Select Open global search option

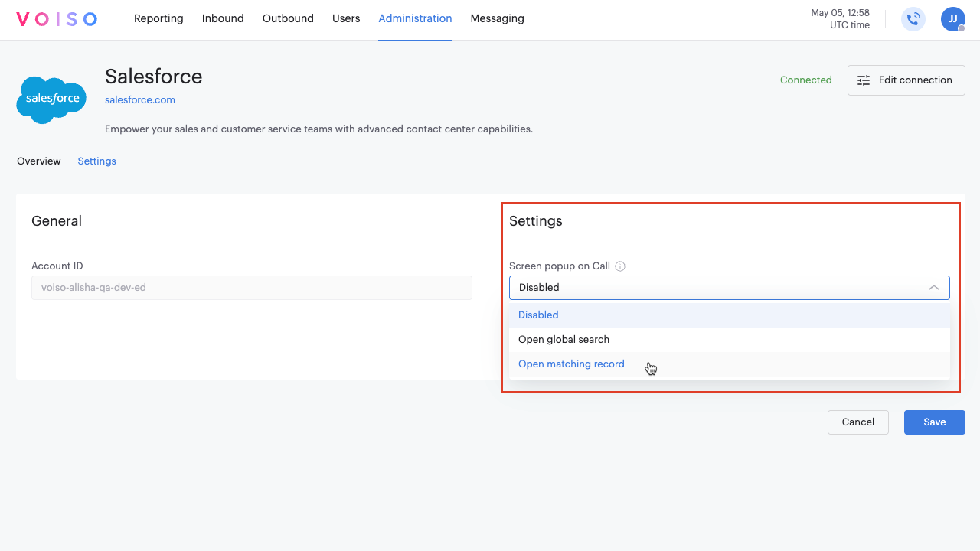coord(730,340)
